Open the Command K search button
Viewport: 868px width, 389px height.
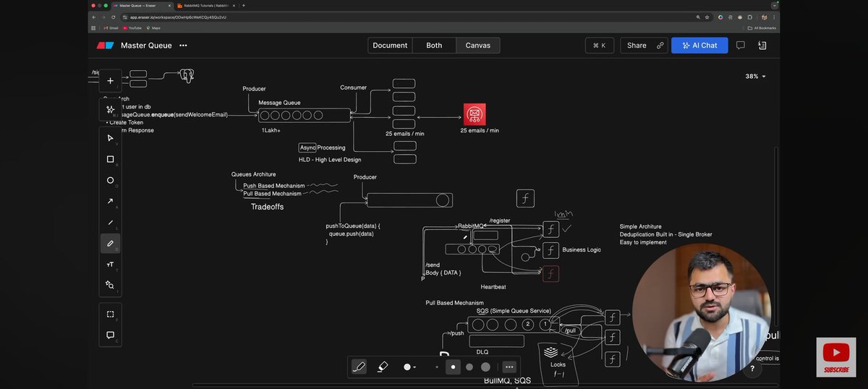pos(600,45)
